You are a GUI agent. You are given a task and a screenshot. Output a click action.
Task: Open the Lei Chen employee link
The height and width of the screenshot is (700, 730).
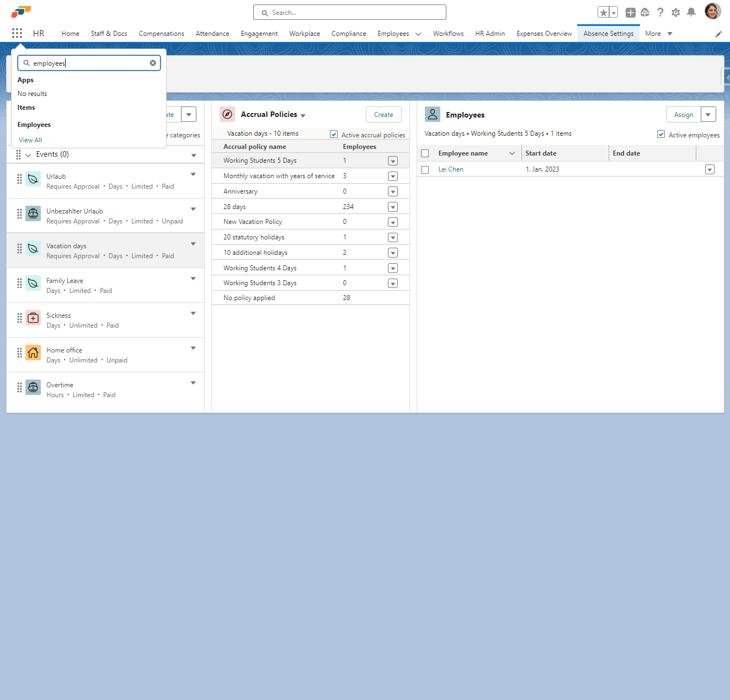click(x=451, y=169)
